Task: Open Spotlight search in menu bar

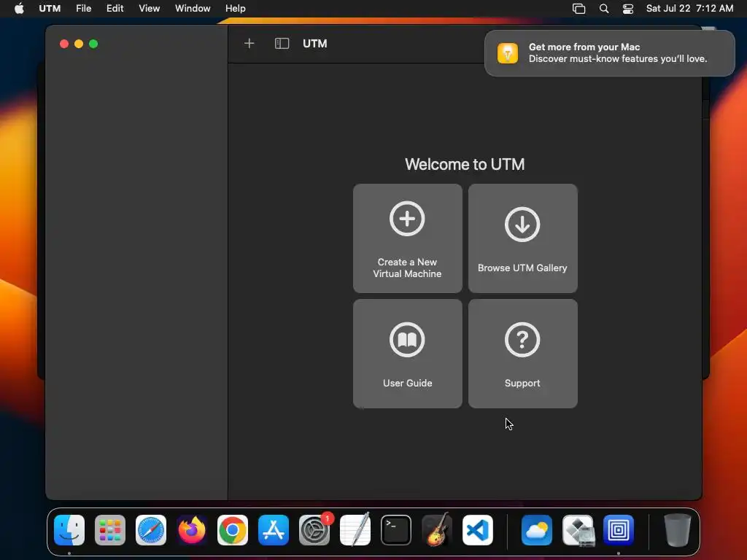Action: 603,9
